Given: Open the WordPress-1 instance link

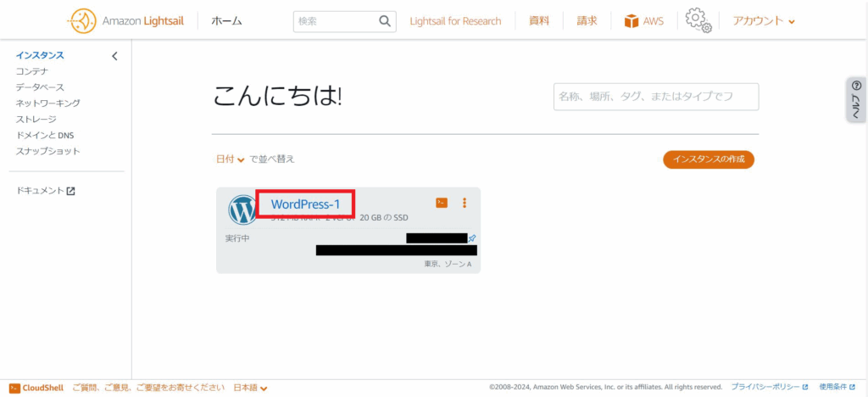Looking at the screenshot, I should pyautogui.click(x=305, y=204).
